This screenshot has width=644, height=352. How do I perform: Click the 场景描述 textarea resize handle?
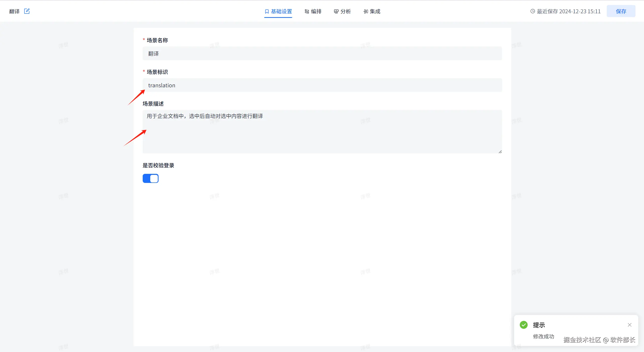[x=500, y=152]
